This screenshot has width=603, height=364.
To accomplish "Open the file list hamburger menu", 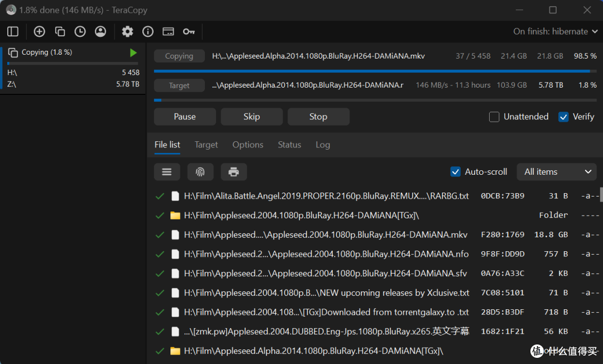I will coord(167,172).
